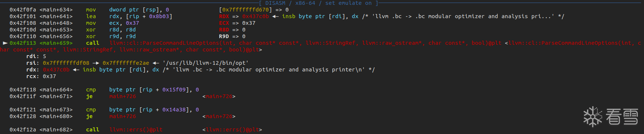This screenshot has height=134, width=644.
Task: Click the snowflake watermark logo
Action: 593,117
